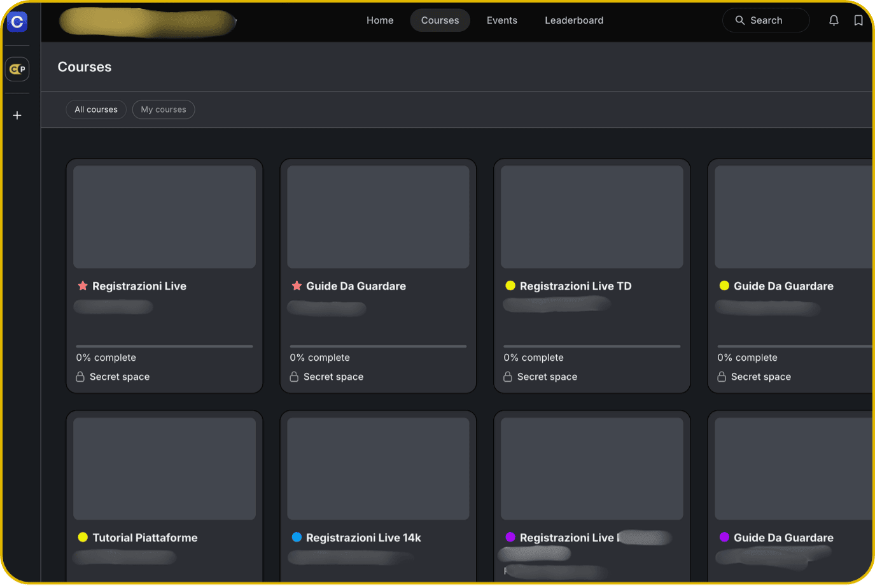Click the blue dot beside Registrazioni Live 14k

coord(297,537)
